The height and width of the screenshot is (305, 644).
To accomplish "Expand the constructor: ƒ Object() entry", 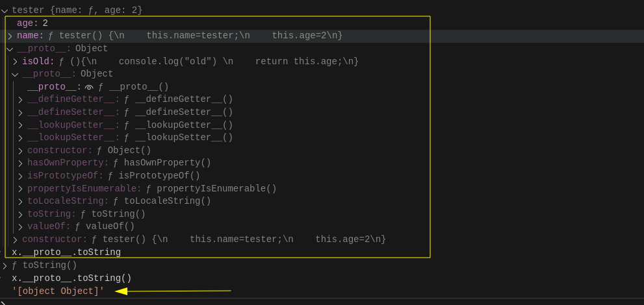I will [x=21, y=151].
